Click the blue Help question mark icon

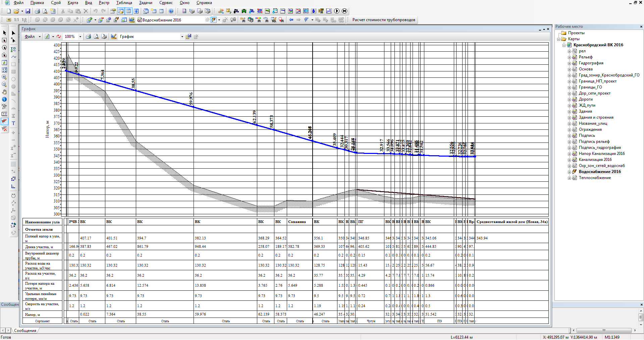pyautogui.click(x=171, y=11)
